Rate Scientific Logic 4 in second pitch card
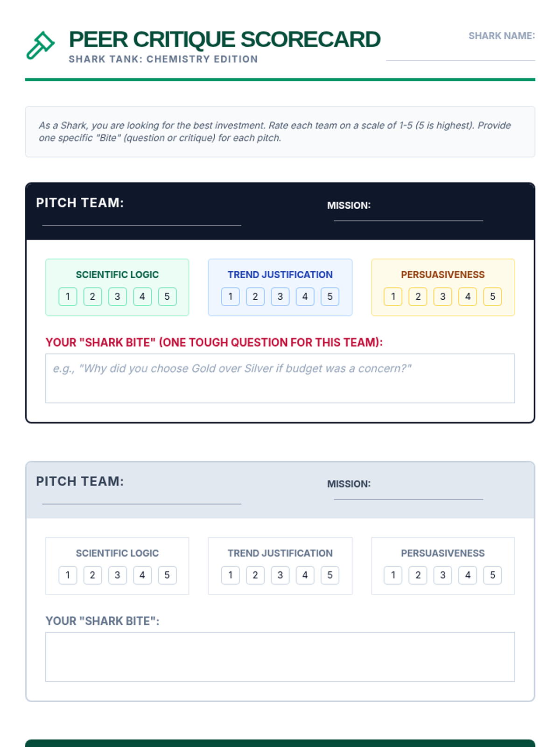This screenshot has width=560, height=747. [142, 575]
